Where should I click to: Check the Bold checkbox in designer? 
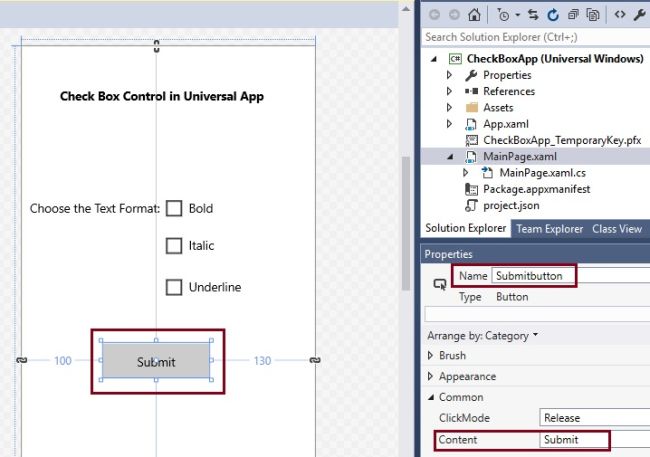click(174, 208)
